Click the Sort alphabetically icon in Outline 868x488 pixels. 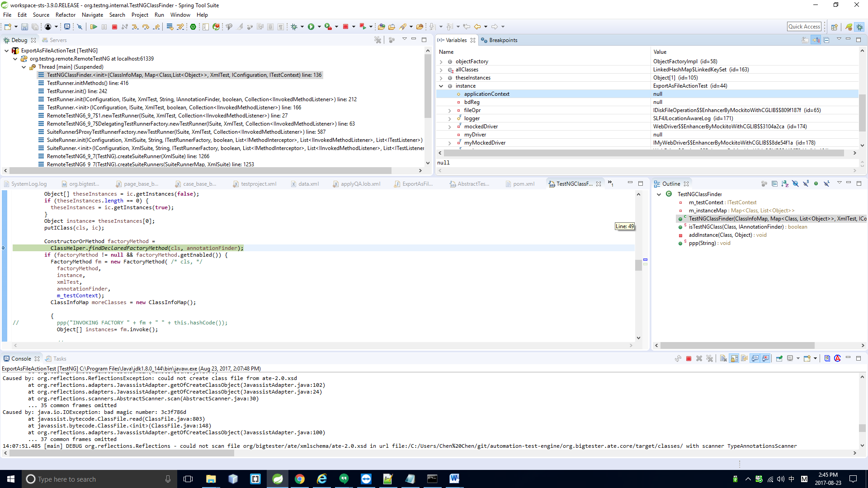pyautogui.click(x=785, y=184)
